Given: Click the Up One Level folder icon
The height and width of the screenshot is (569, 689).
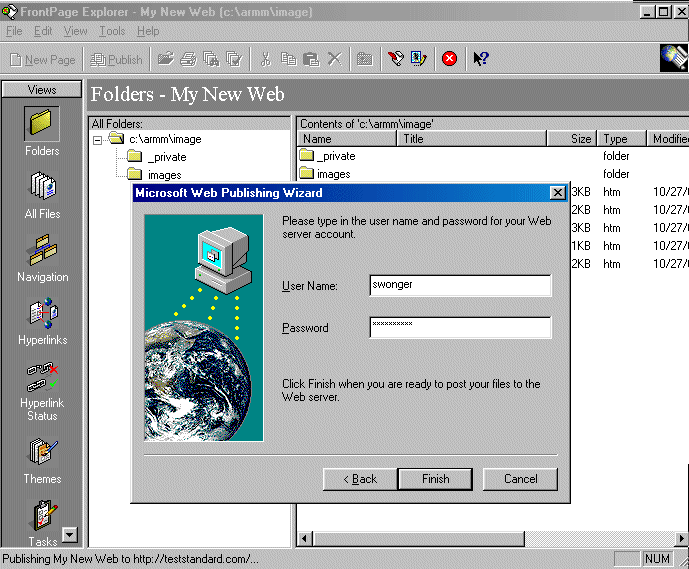Looking at the screenshot, I should point(365,58).
